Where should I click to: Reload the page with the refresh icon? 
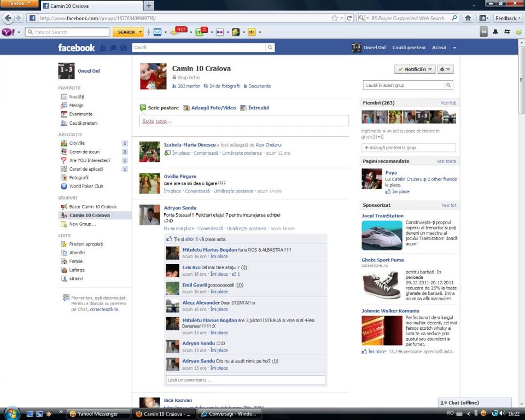point(349,18)
